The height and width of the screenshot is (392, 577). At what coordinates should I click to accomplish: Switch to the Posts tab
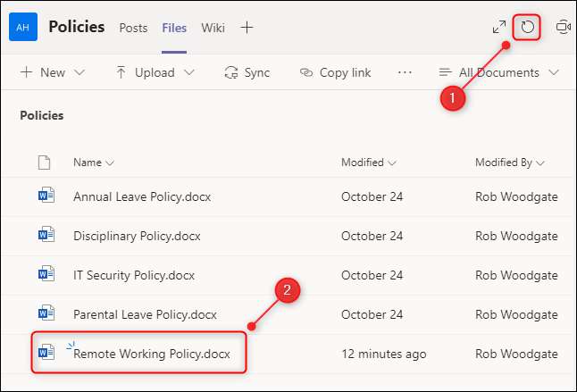point(134,28)
